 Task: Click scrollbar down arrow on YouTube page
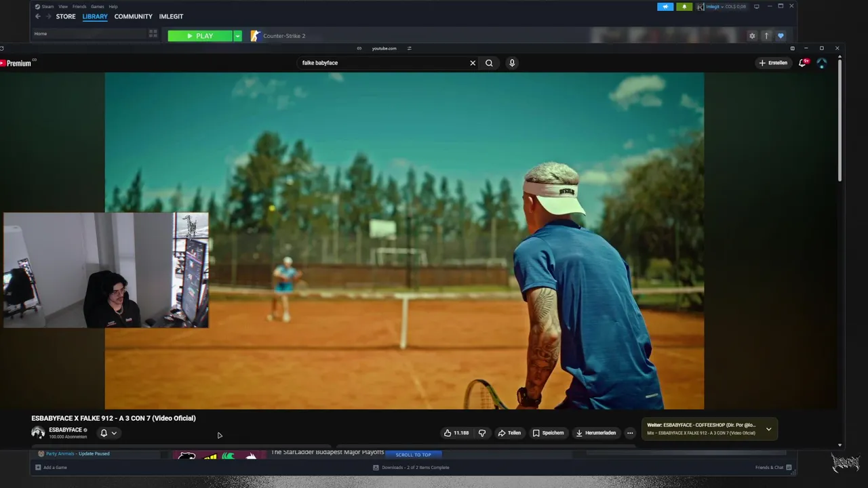(x=840, y=445)
